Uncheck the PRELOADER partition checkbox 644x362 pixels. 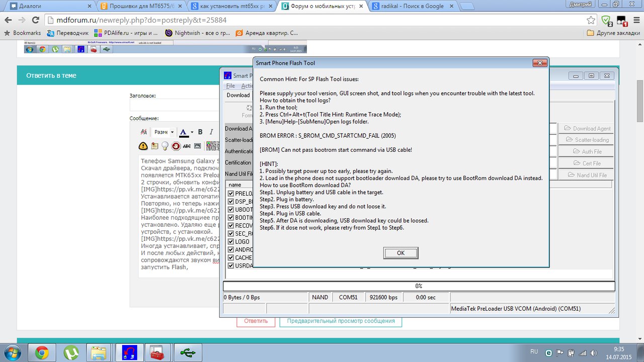point(231,194)
